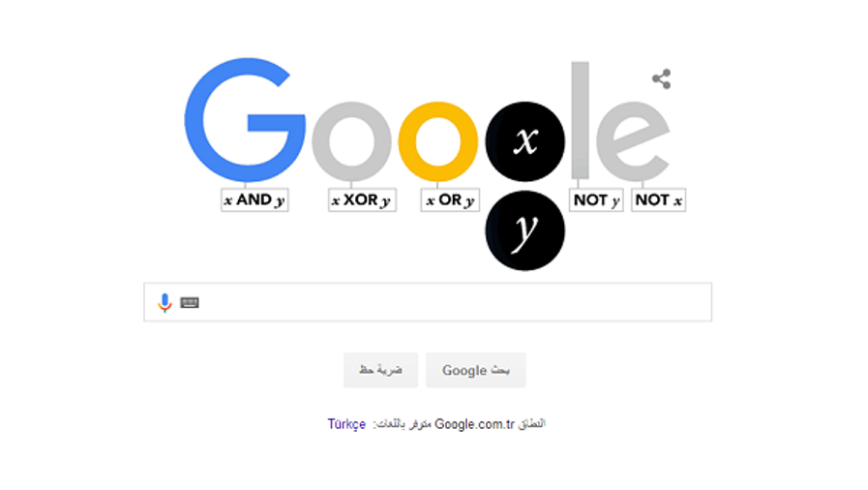This screenshot has width=868, height=490.
Task: Click the gray l letter
Action: point(581,120)
